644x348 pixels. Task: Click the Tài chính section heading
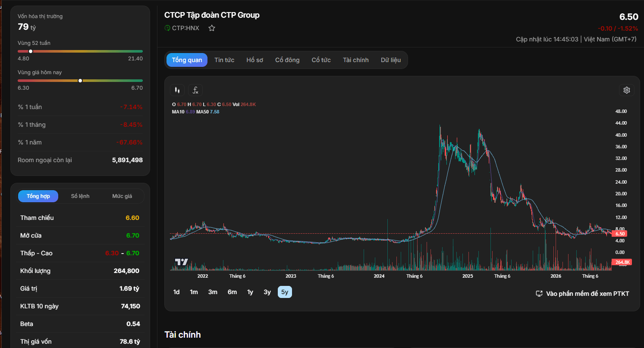click(x=182, y=335)
